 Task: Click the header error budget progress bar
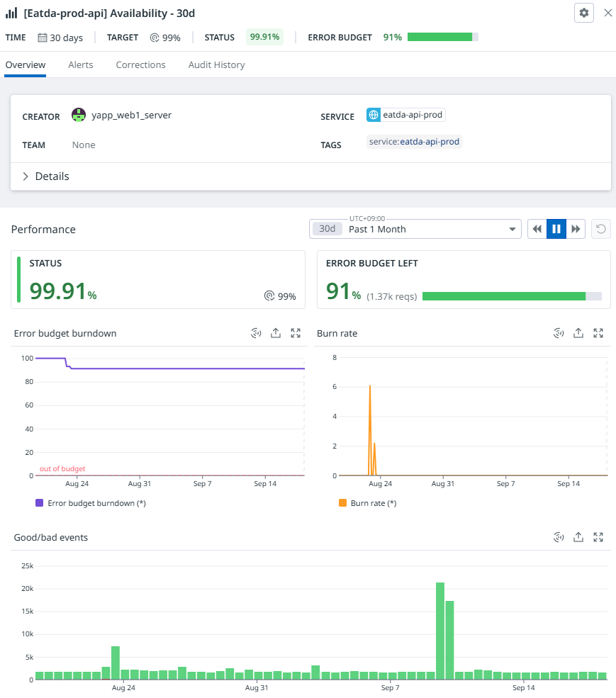443,37
